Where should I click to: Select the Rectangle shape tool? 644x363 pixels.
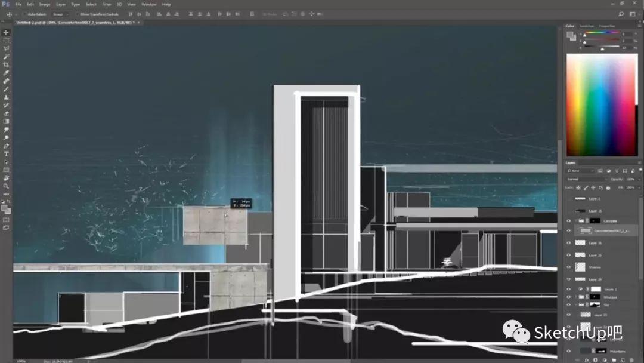pyautogui.click(x=6, y=170)
